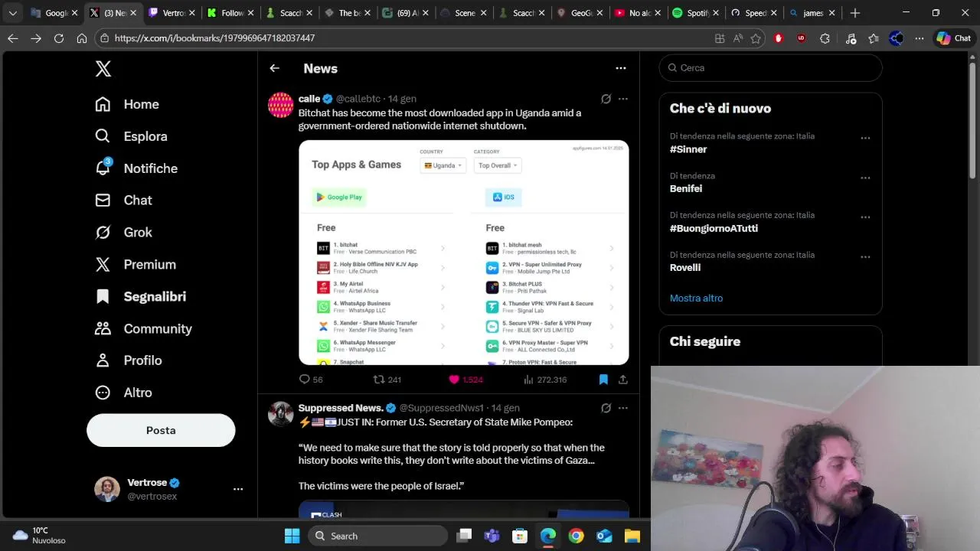Open Chat from the sidebar
This screenshot has height=551, width=980.
(x=123, y=201)
